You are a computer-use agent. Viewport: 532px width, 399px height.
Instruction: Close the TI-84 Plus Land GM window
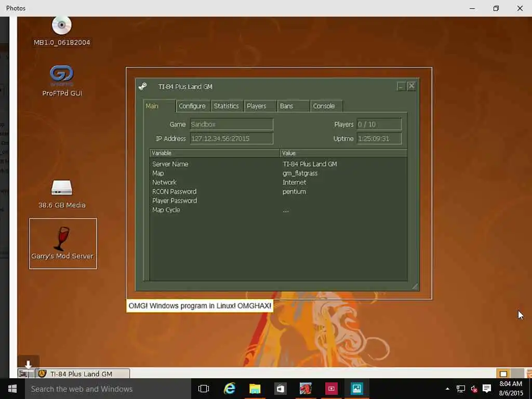[x=411, y=86]
